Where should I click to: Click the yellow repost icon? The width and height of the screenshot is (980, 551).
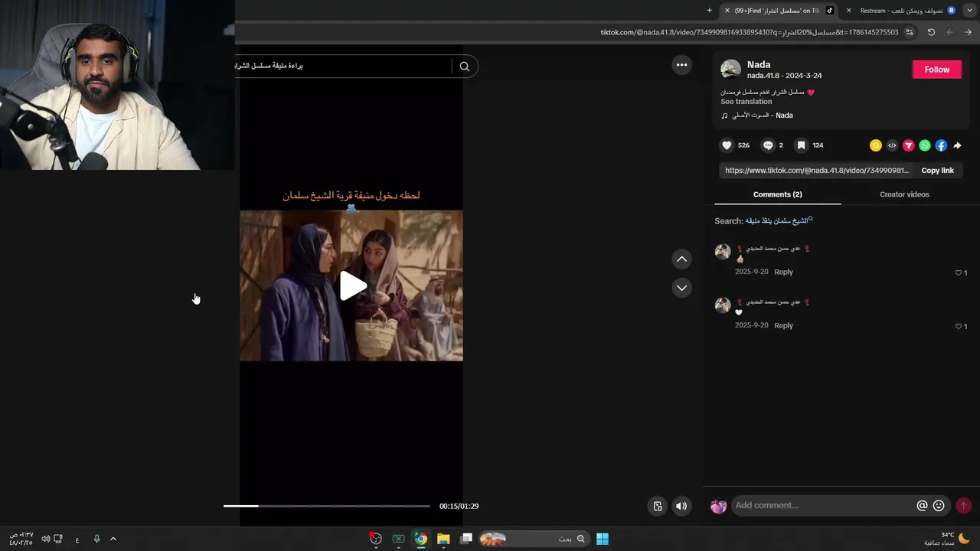tap(876, 145)
